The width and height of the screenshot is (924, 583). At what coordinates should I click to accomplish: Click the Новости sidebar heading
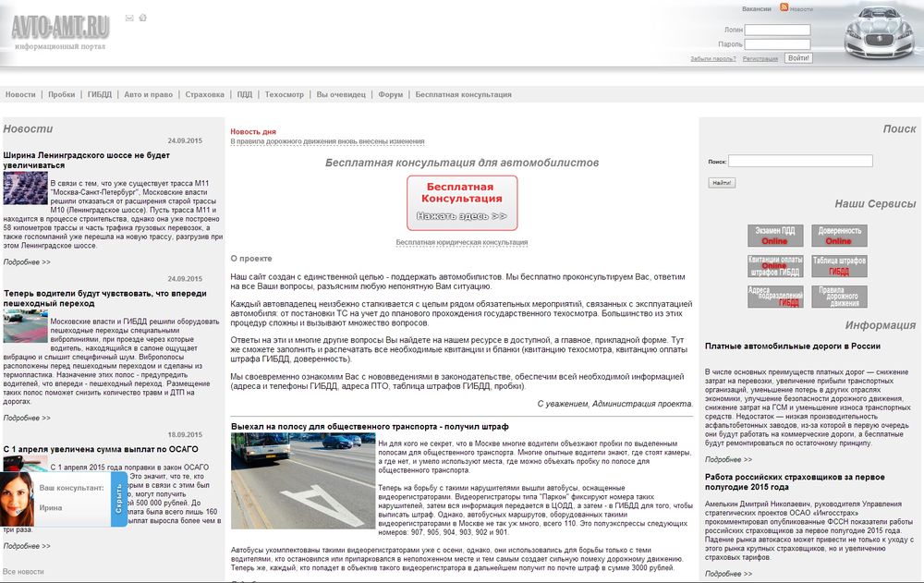tap(29, 128)
